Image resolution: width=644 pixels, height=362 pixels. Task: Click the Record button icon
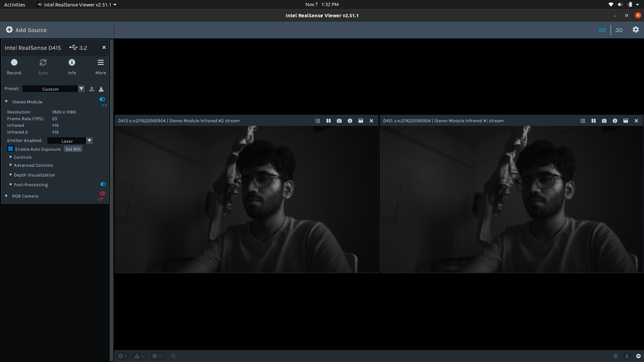tap(14, 62)
